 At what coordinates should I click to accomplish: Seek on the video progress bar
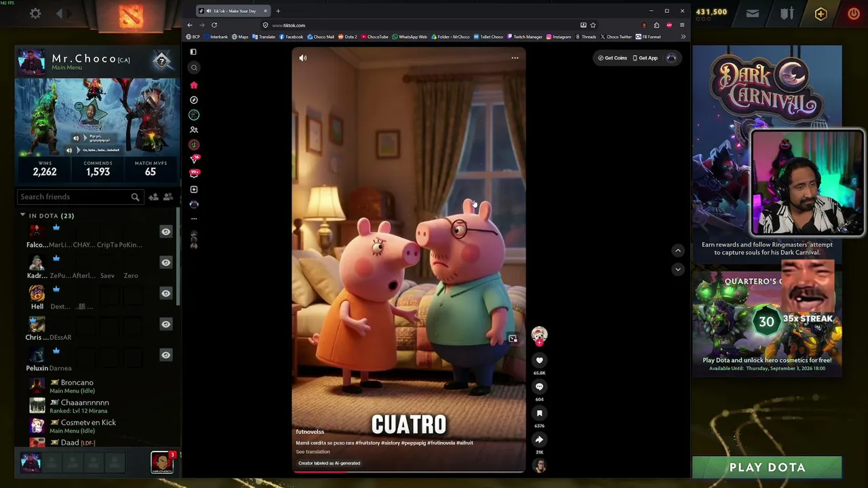tap(409, 471)
